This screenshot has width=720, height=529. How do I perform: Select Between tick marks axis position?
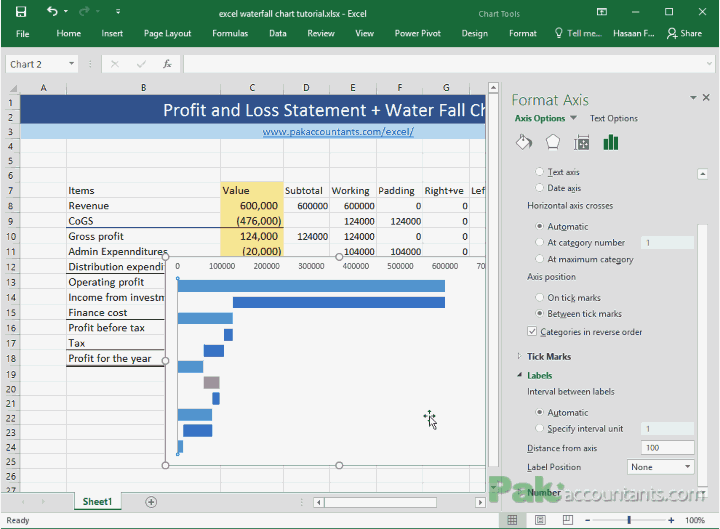tap(540, 314)
